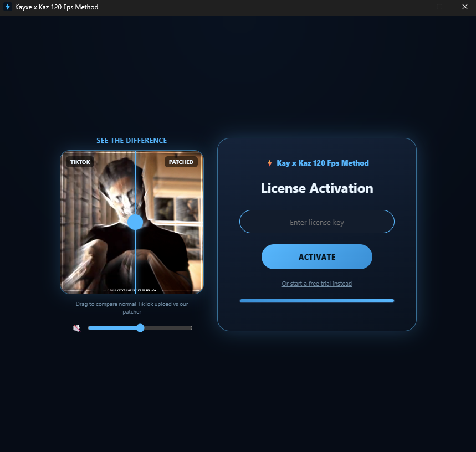
Task: Click the volume slider handle
Action: coord(140,328)
